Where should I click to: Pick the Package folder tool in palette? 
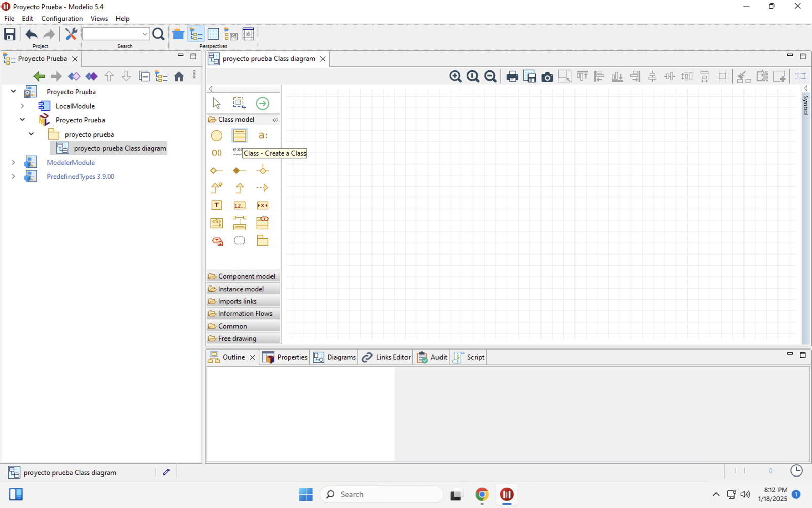point(262,241)
